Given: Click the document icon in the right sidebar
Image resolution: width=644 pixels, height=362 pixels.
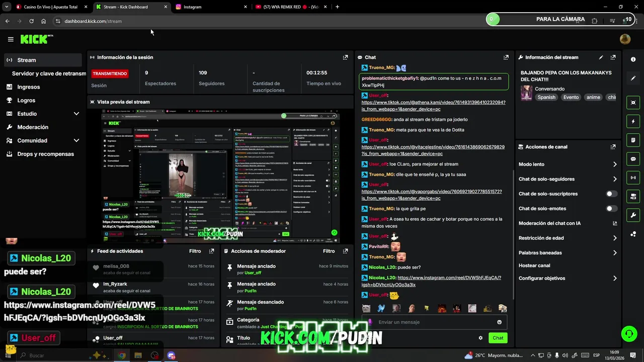Looking at the screenshot, I should 633,140.
